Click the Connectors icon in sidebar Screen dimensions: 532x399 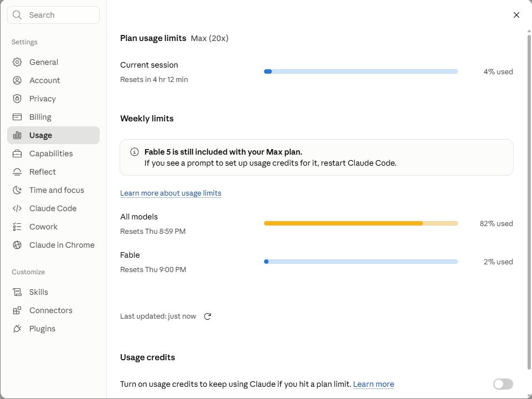click(17, 310)
